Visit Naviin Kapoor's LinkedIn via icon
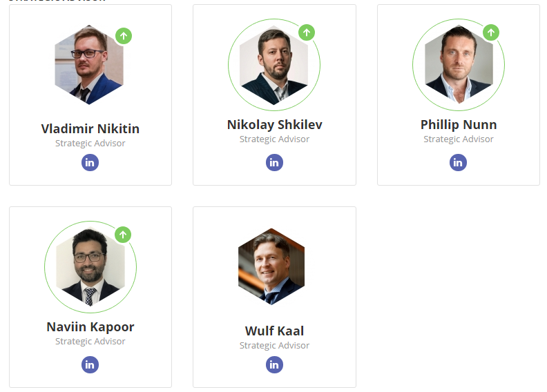The height and width of the screenshot is (392, 547). [90, 364]
